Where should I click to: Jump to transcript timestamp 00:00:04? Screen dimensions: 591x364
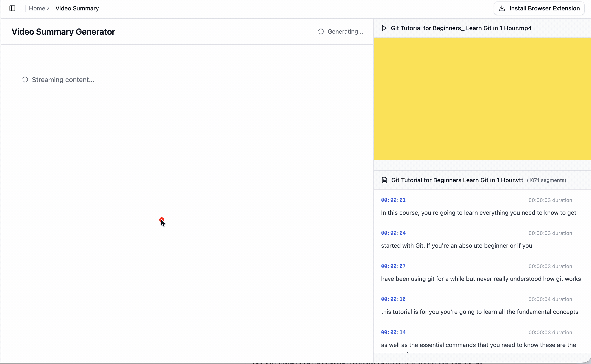pos(393,233)
